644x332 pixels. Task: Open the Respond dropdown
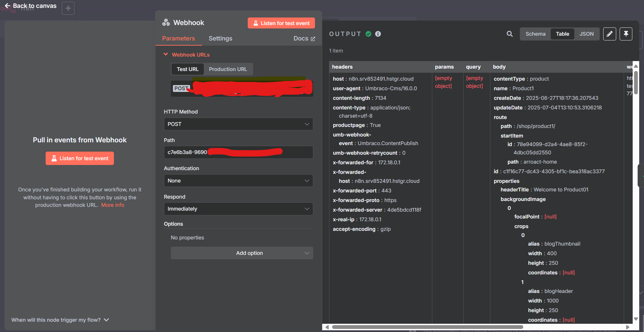238,209
